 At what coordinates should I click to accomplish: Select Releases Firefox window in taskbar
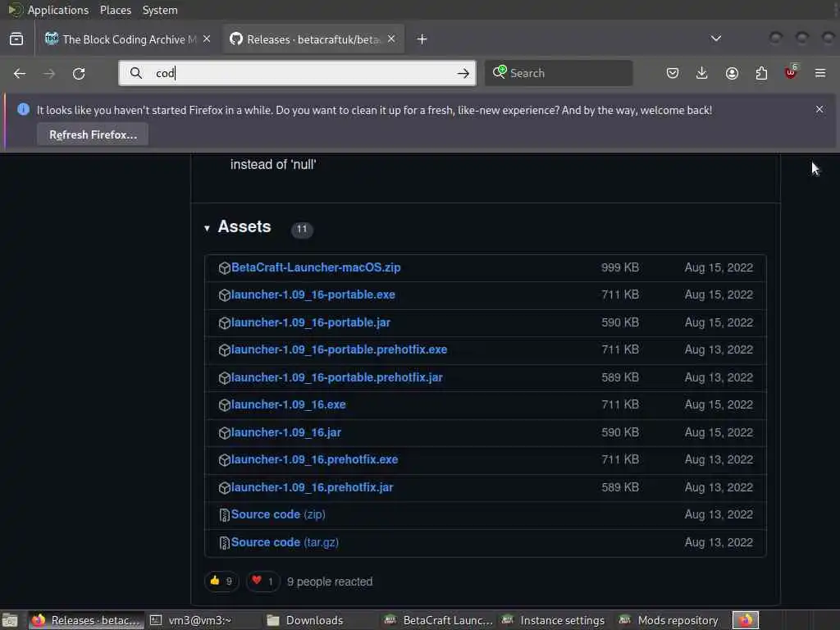pos(87,620)
